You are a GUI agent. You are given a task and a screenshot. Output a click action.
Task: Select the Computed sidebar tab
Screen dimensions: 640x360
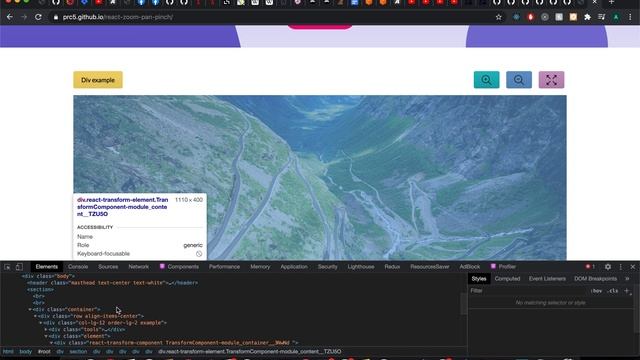pyautogui.click(x=507, y=279)
